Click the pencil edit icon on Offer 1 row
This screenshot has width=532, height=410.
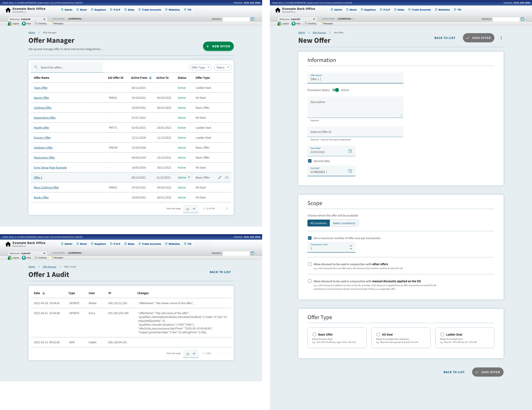pos(220,178)
